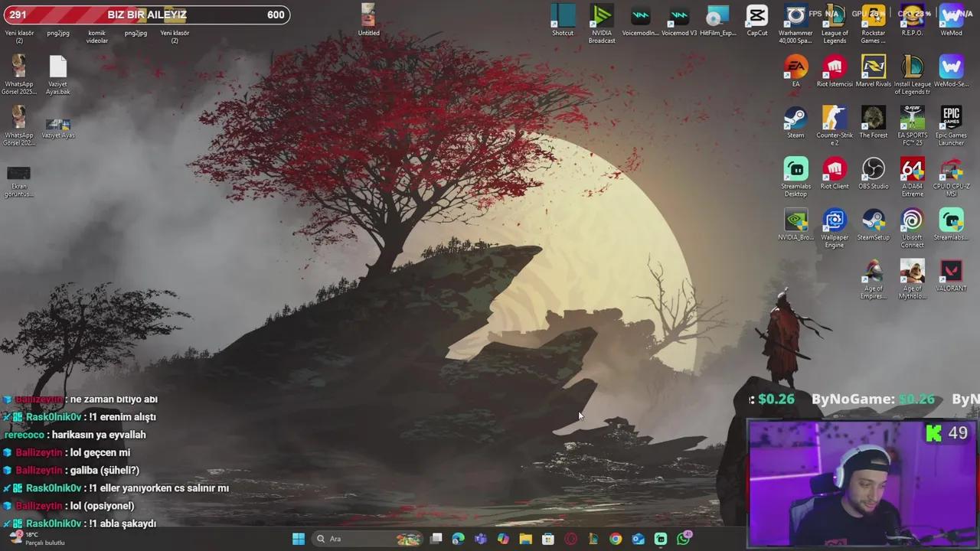Click the webcam overlay thumbnail
The width and height of the screenshot is (980, 551).
click(x=863, y=483)
